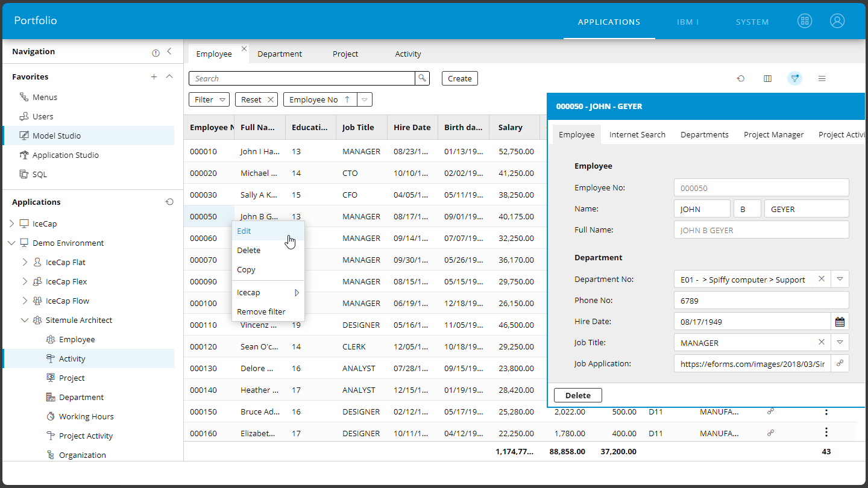Open the user profile icon
This screenshot has width=868, height=488.
point(837,21)
